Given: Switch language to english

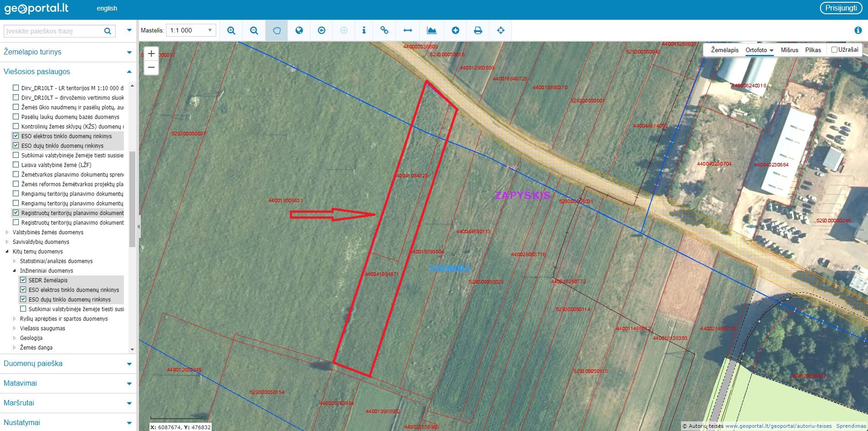Looking at the screenshot, I should click(x=107, y=8).
